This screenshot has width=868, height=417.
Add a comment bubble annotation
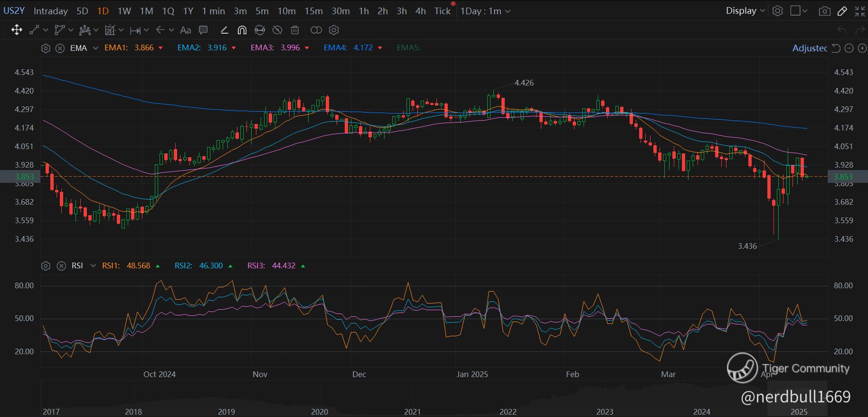(x=203, y=30)
